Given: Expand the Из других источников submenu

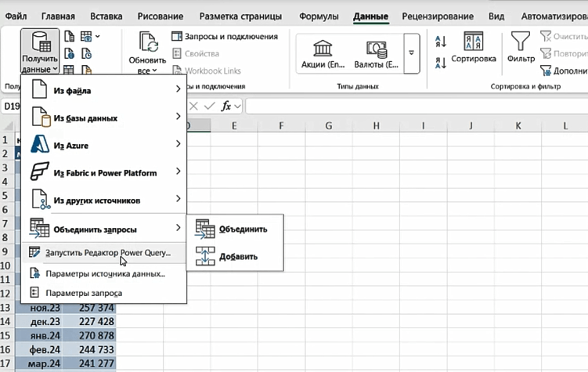Looking at the screenshot, I should tap(179, 198).
